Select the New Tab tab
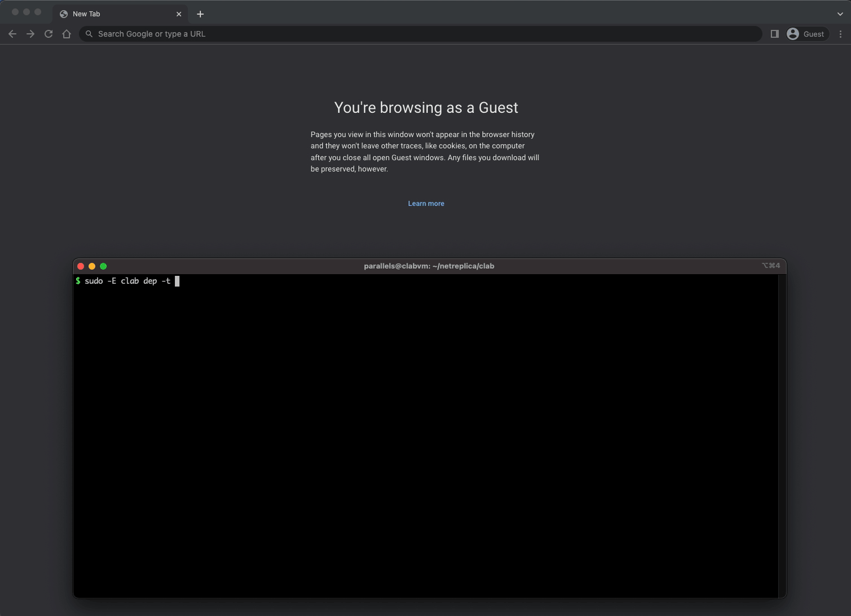 coord(113,14)
